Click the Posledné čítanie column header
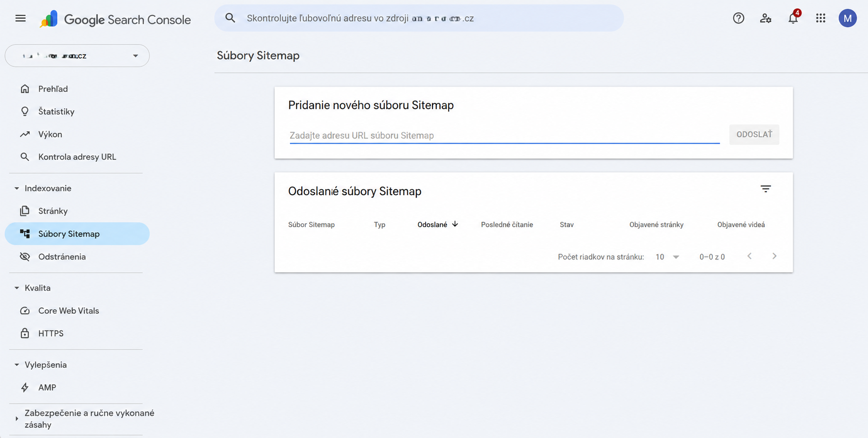This screenshot has height=438, width=868. [x=507, y=225]
